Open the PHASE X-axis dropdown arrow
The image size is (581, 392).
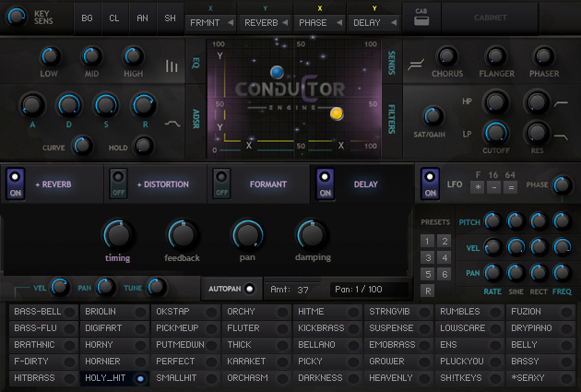pyautogui.click(x=339, y=23)
